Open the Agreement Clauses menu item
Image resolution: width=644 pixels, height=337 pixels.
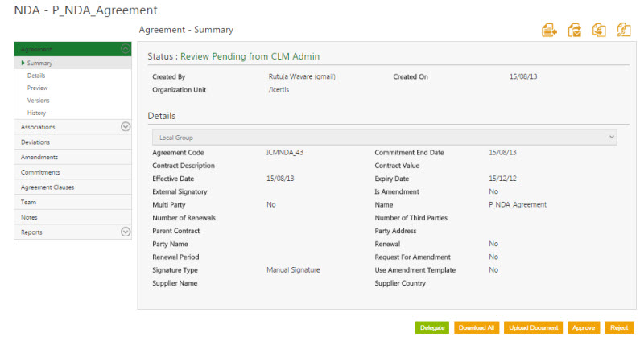click(x=47, y=187)
